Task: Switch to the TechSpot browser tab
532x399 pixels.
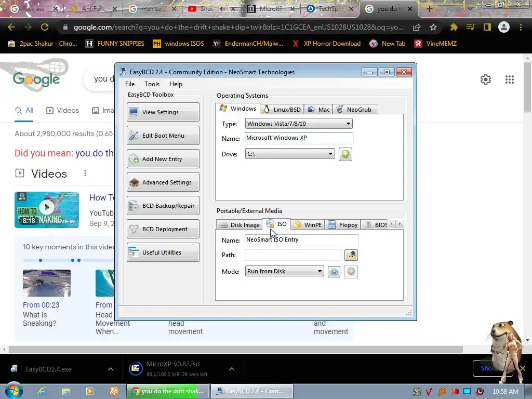Action: pyautogui.click(x=329, y=9)
